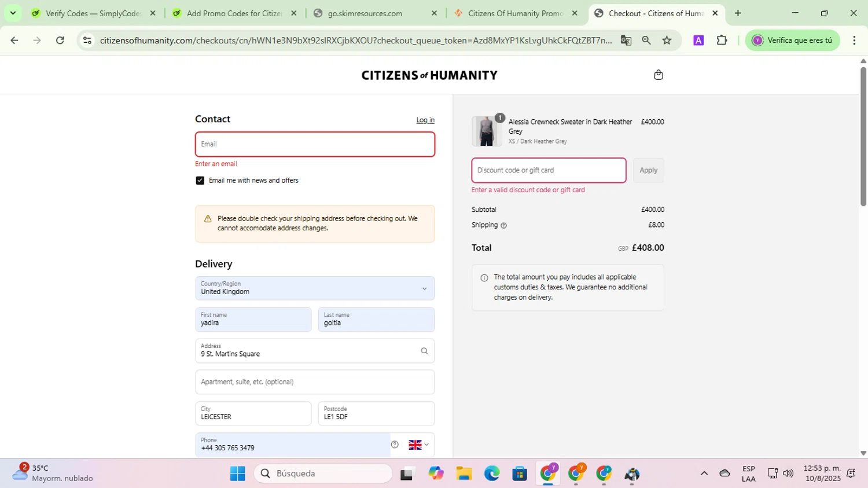Image resolution: width=868 pixels, height=488 pixels.
Task: Open Chrome three-dot menu
Action: tap(854, 41)
